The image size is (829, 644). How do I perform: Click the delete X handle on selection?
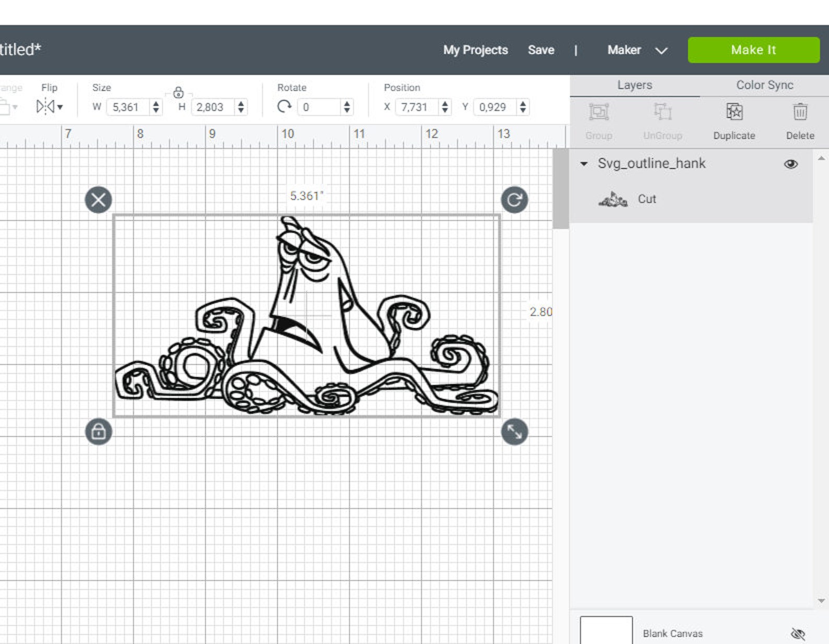98,200
